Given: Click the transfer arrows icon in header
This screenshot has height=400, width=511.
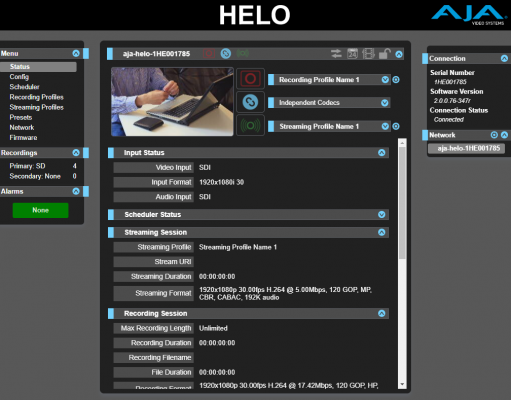Looking at the screenshot, I should pyautogui.click(x=336, y=54).
